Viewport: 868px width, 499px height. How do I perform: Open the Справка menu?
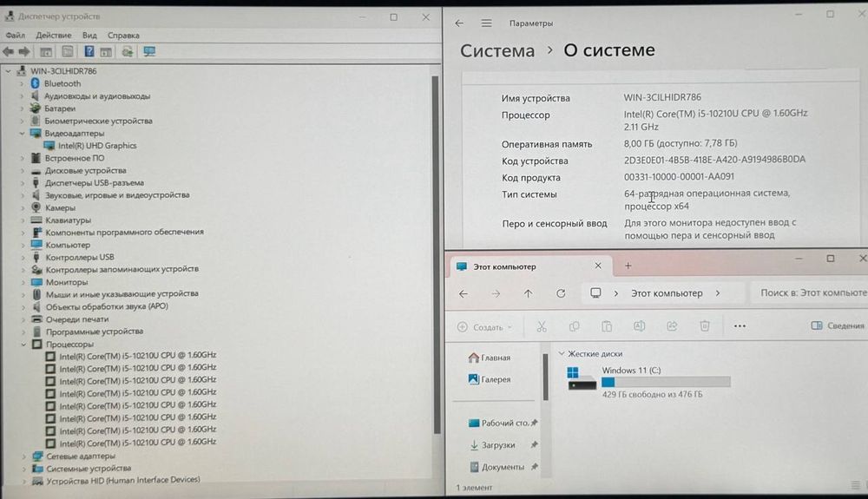pos(123,36)
